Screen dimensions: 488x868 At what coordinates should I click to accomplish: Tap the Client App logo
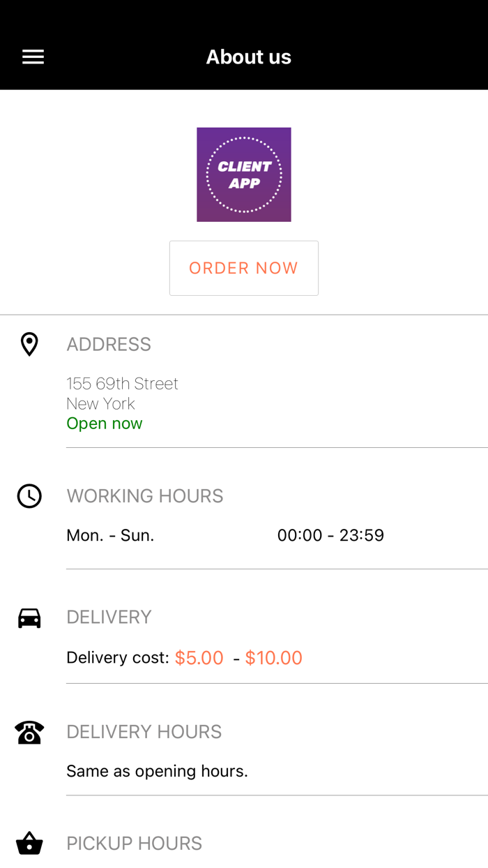[x=244, y=174]
